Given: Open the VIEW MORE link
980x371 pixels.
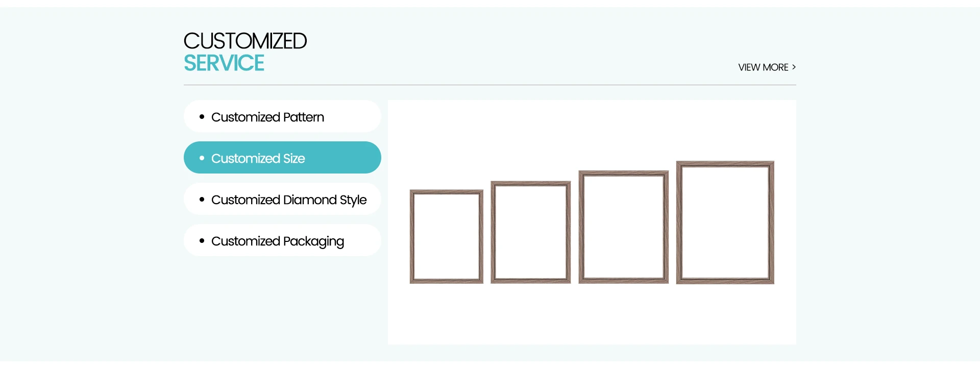Looking at the screenshot, I should pyautogui.click(x=767, y=67).
